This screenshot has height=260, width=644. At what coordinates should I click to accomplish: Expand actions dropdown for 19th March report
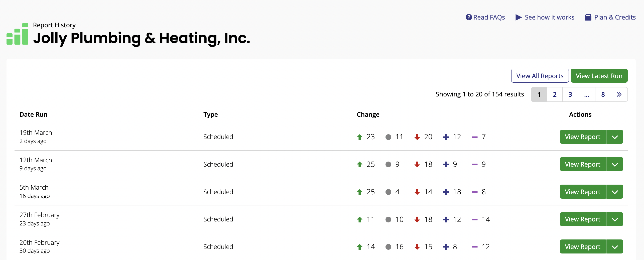(x=615, y=137)
